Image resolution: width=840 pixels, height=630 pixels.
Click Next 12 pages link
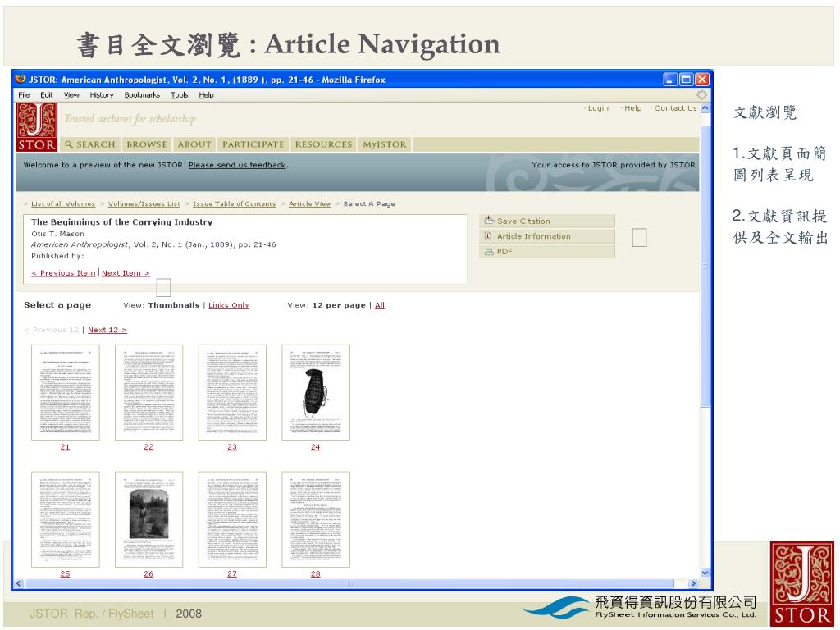[x=107, y=330]
